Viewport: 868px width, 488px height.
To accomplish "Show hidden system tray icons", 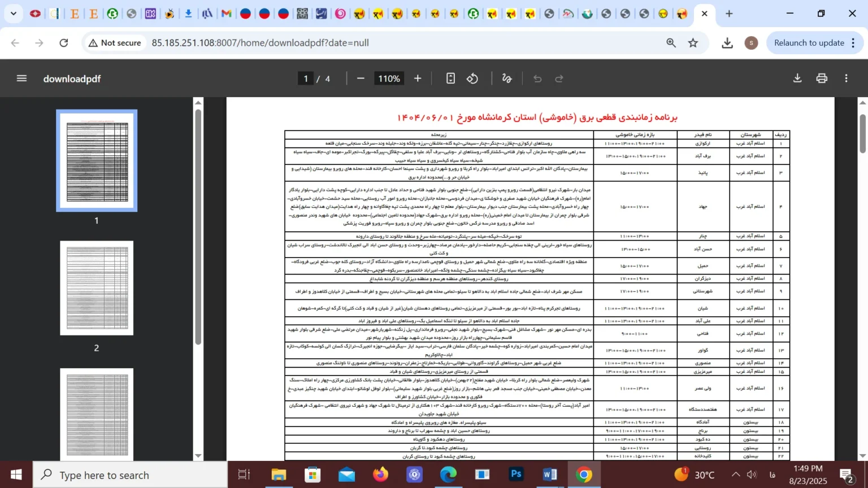I will (x=735, y=475).
